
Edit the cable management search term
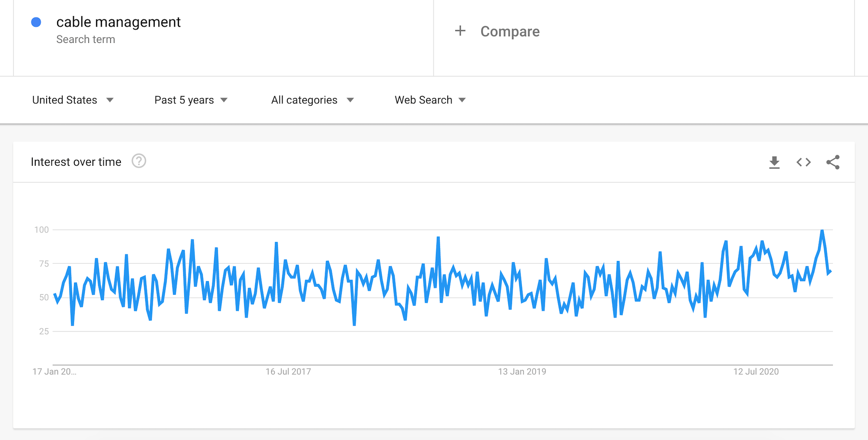[118, 22]
